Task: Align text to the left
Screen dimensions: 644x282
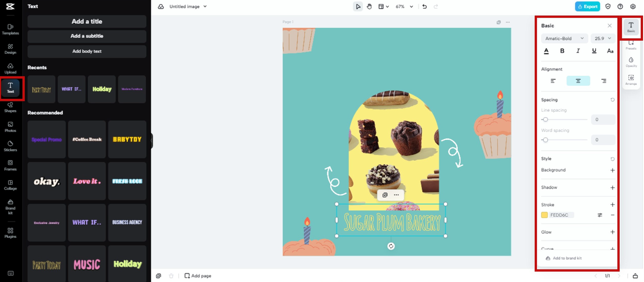Action: click(x=553, y=81)
